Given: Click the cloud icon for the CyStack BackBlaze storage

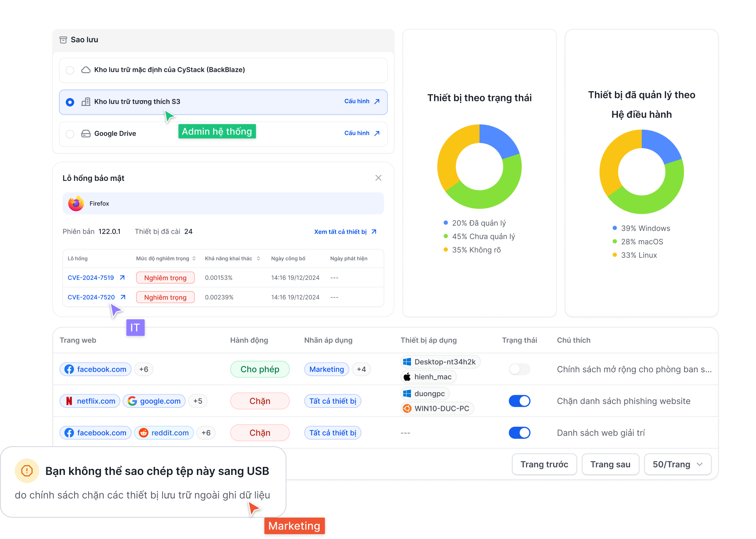Looking at the screenshot, I should [86, 70].
